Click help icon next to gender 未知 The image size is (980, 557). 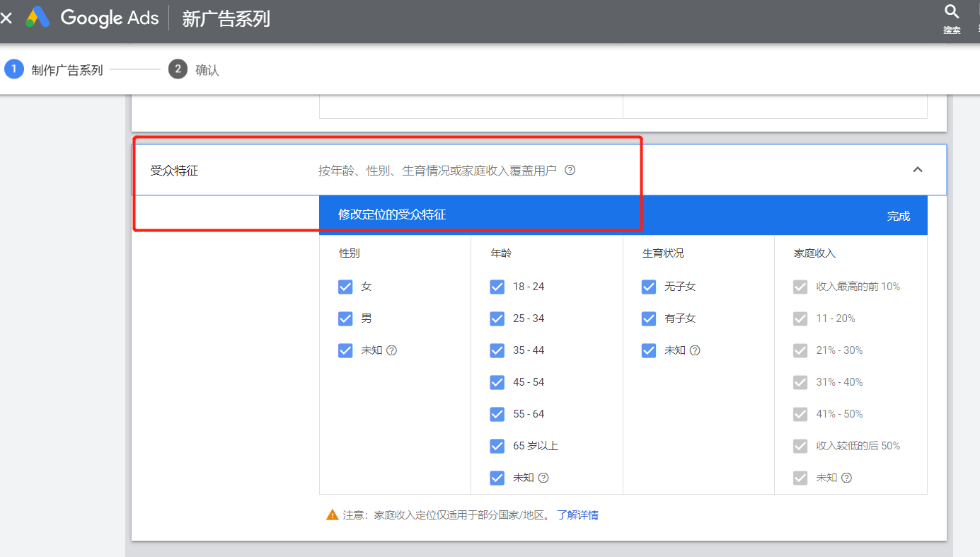(x=391, y=350)
